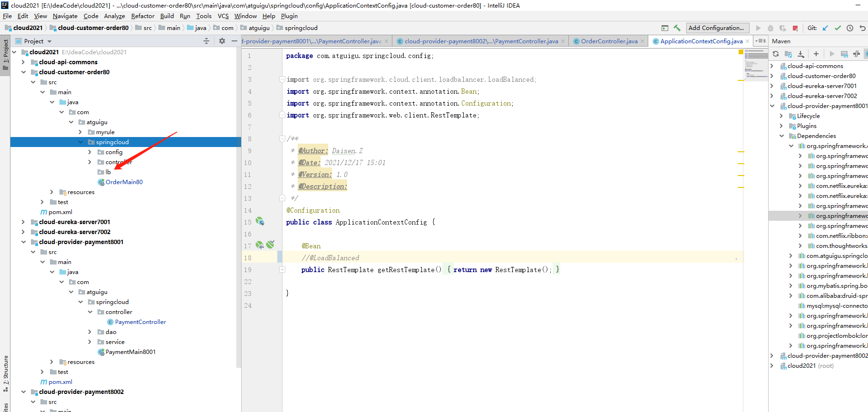Open the Navigate menu
Viewport: 868px width, 412px height.
point(65,16)
